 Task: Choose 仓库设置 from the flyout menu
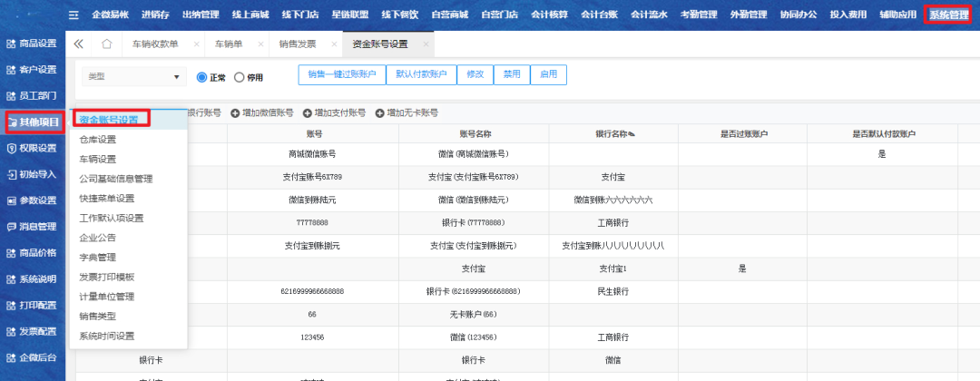coord(98,140)
